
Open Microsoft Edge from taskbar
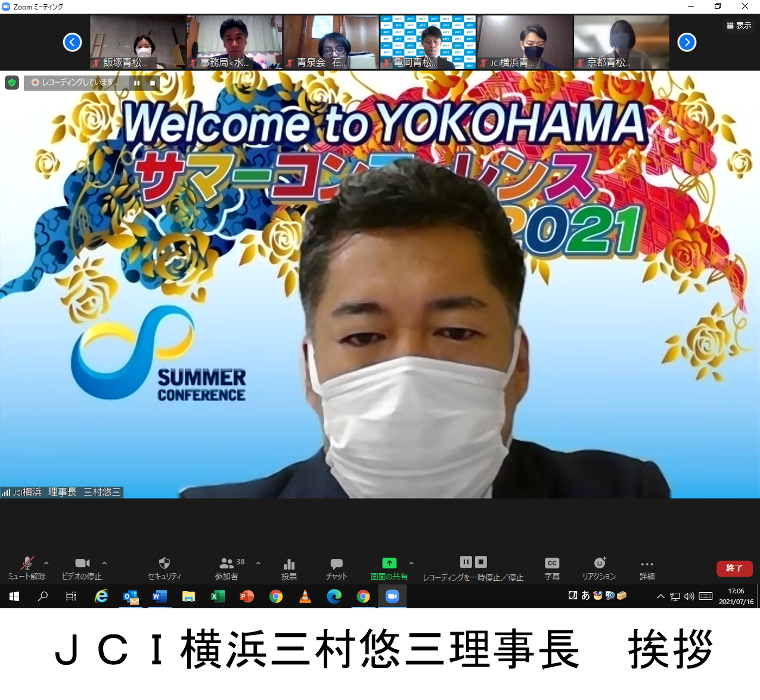[x=334, y=596]
